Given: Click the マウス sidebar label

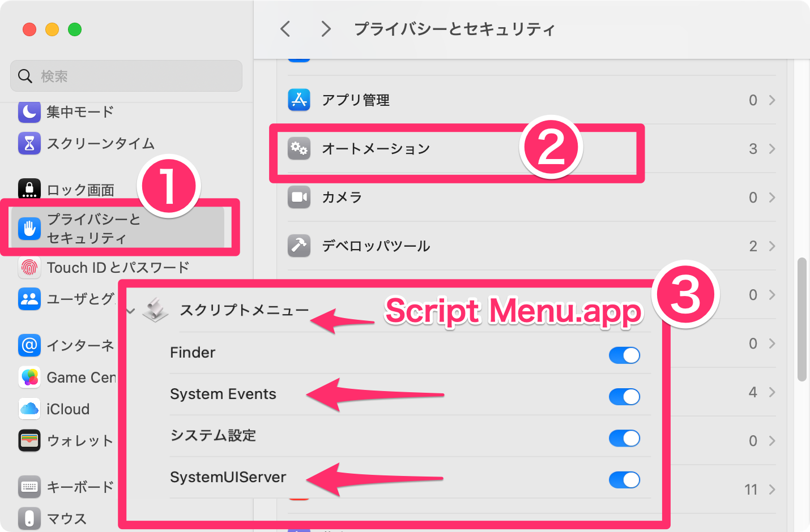Looking at the screenshot, I should click(67, 518).
